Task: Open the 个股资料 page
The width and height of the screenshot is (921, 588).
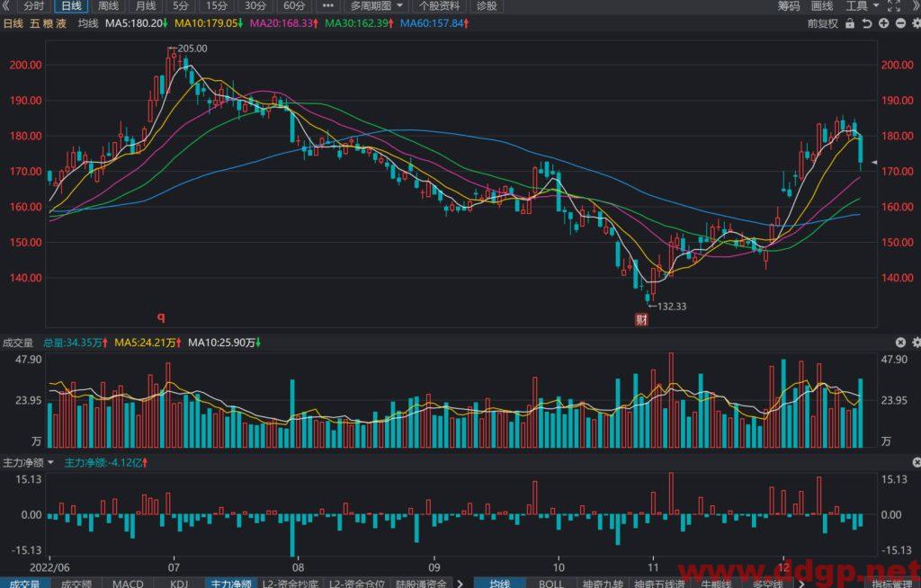Action: tap(439, 6)
